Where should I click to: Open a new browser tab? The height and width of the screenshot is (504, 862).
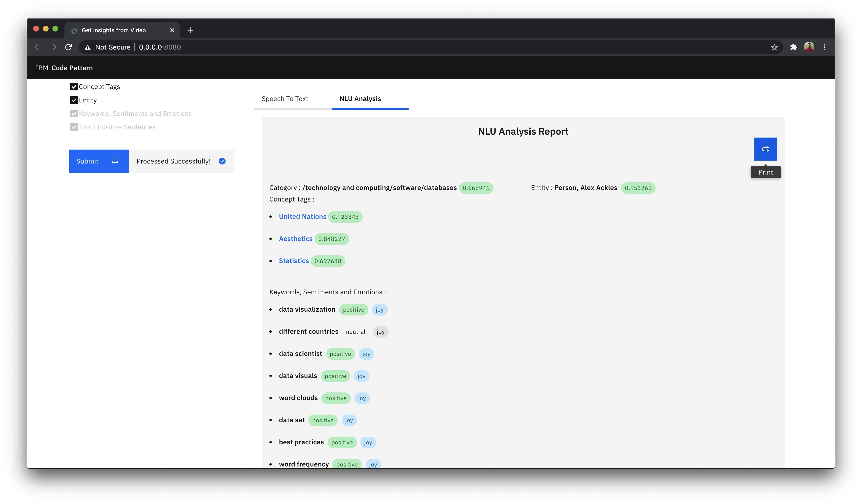tap(190, 31)
